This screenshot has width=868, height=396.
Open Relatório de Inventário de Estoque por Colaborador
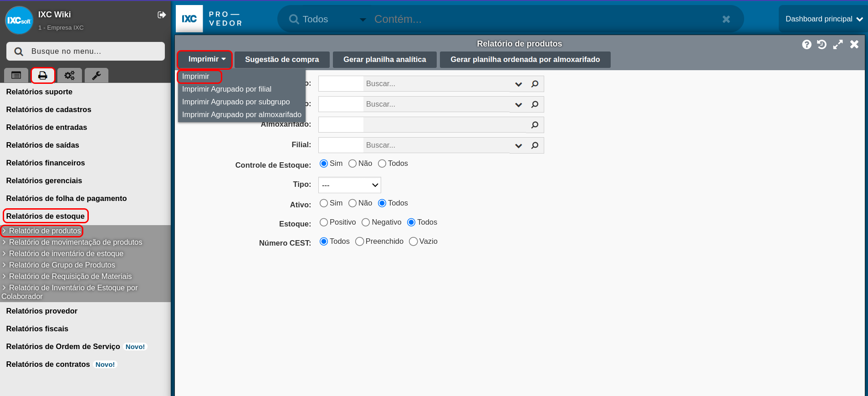(x=70, y=292)
